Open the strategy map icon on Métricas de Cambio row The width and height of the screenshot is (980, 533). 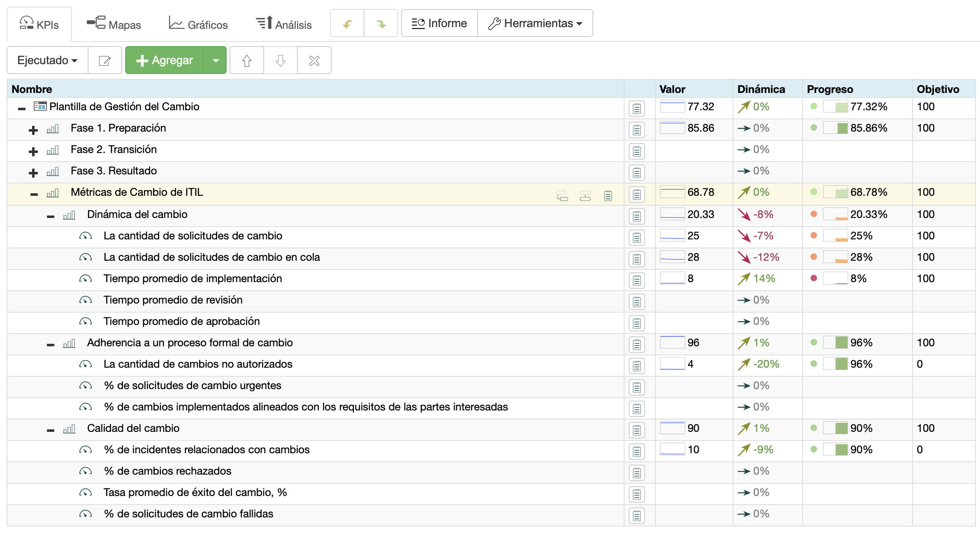[562, 195]
